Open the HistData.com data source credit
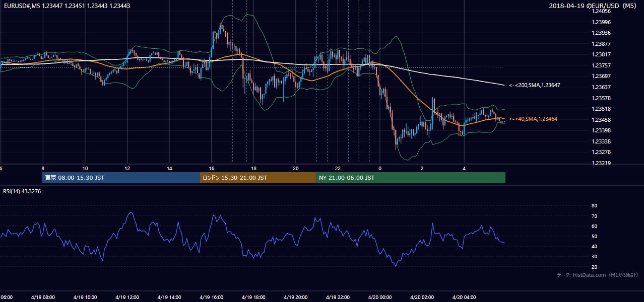The width and height of the screenshot is (644, 302). (597, 275)
